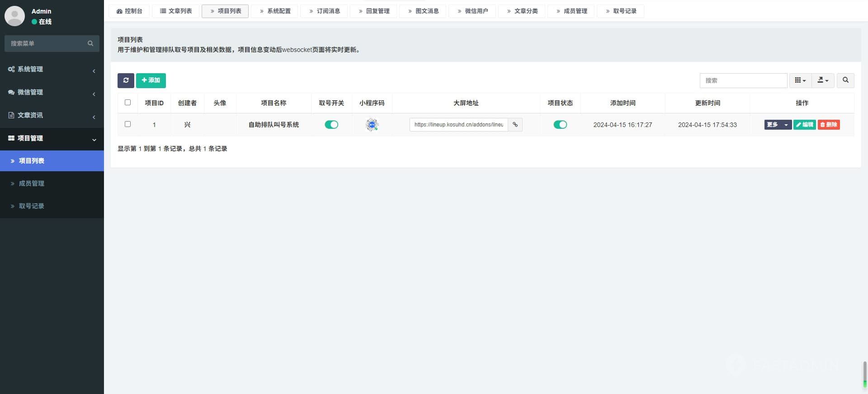Open the 控制台 dashboard tab
The image size is (868, 394).
click(129, 11)
